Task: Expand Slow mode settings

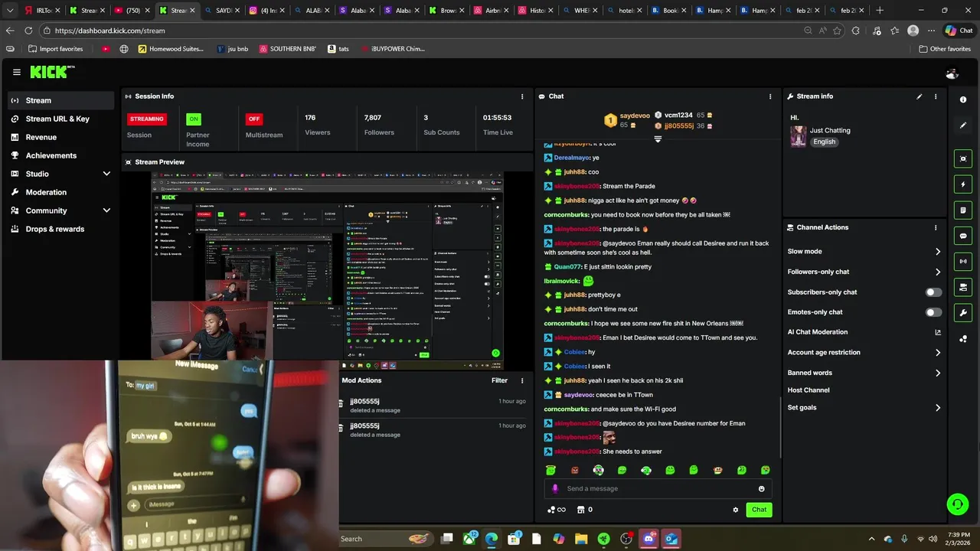Action: pos(938,252)
